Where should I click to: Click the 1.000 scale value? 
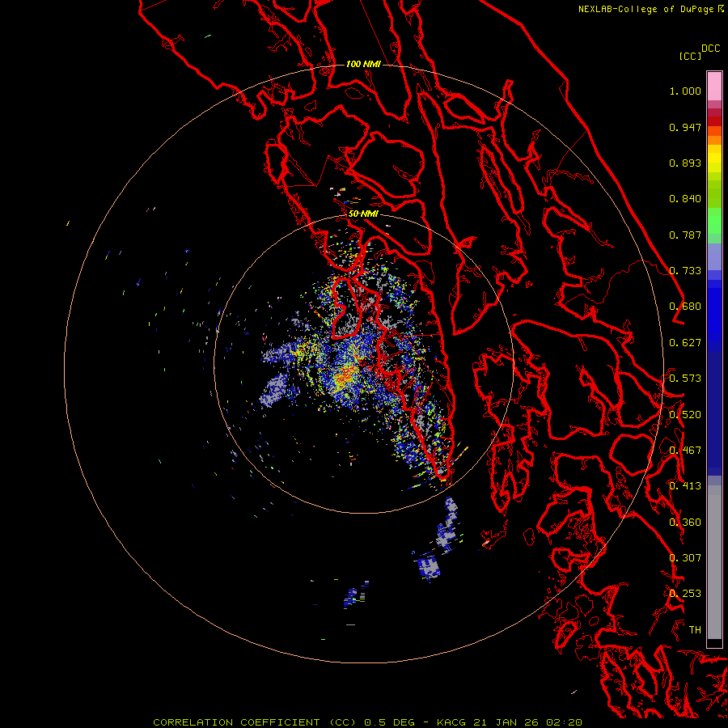tap(685, 91)
